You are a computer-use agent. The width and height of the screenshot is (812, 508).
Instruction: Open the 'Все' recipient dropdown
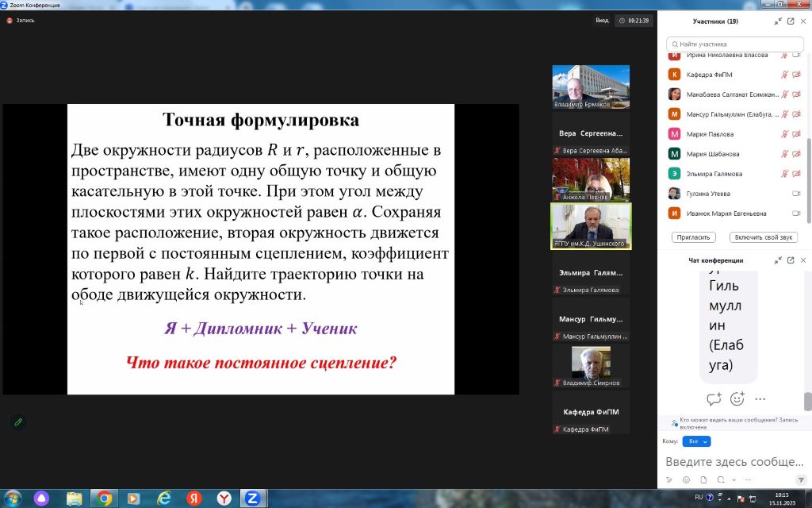click(x=696, y=441)
